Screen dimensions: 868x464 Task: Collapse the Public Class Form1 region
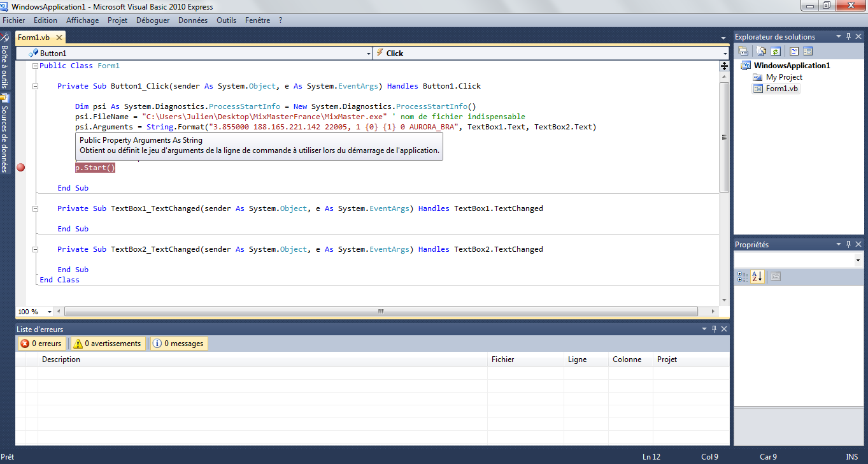35,66
